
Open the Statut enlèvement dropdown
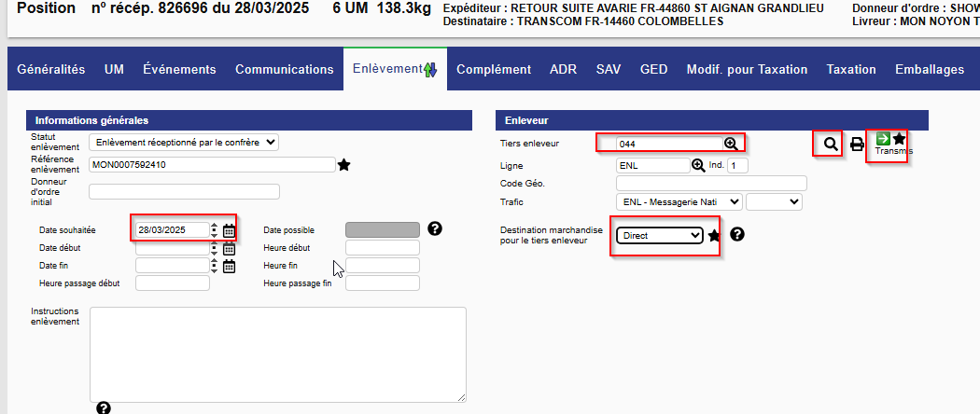point(184,143)
